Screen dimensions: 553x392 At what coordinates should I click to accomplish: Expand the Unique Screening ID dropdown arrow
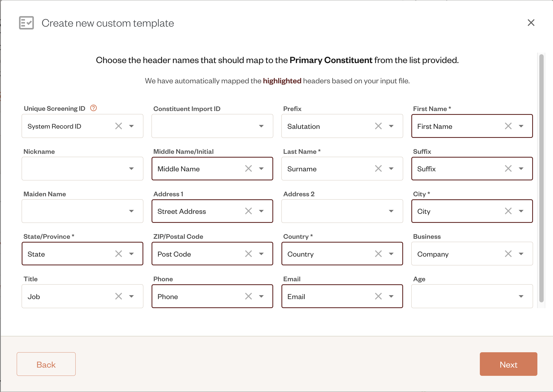pyautogui.click(x=132, y=126)
